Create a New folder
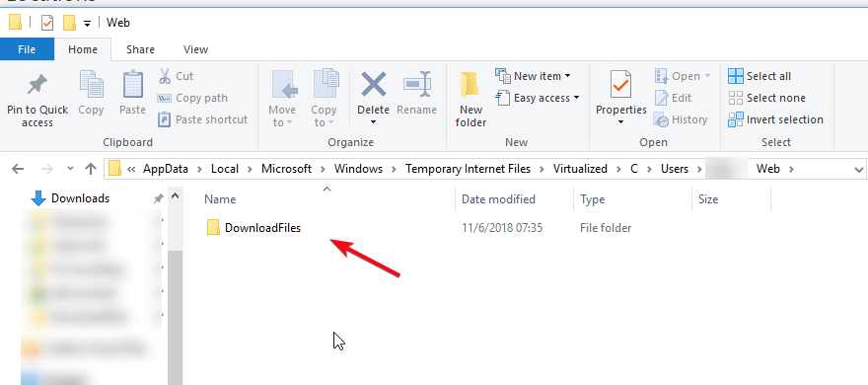Image resolution: width=868 pixels, height=385 pixels. (470, 99)
